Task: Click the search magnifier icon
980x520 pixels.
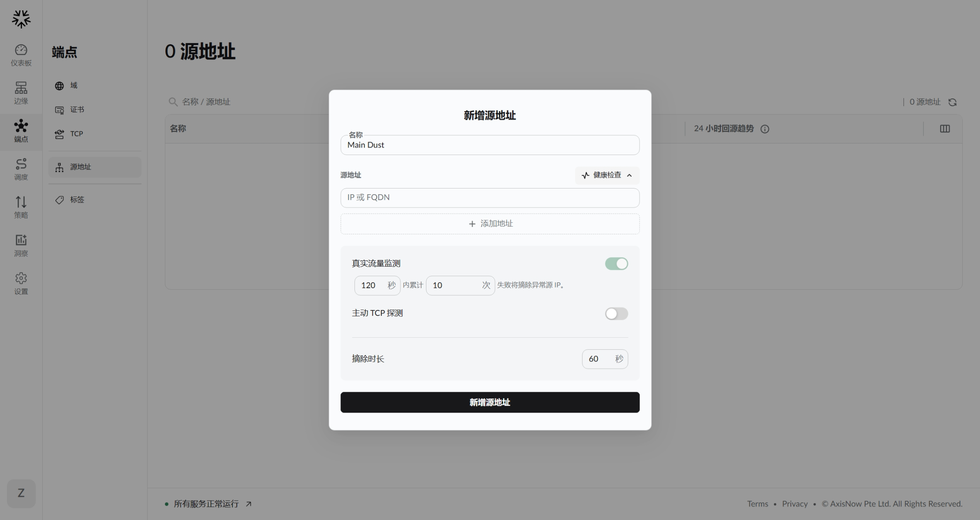Action: coord(173,102)
